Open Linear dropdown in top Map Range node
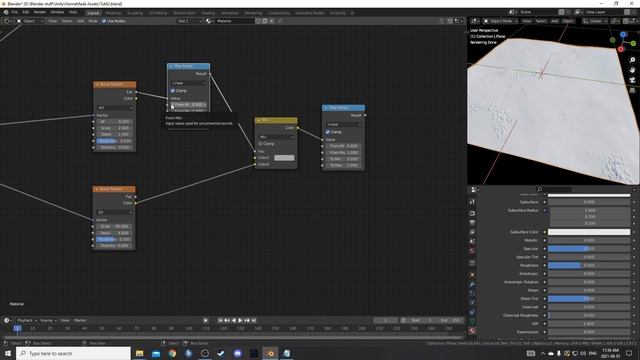640x360 pixels. click(189, 83)
